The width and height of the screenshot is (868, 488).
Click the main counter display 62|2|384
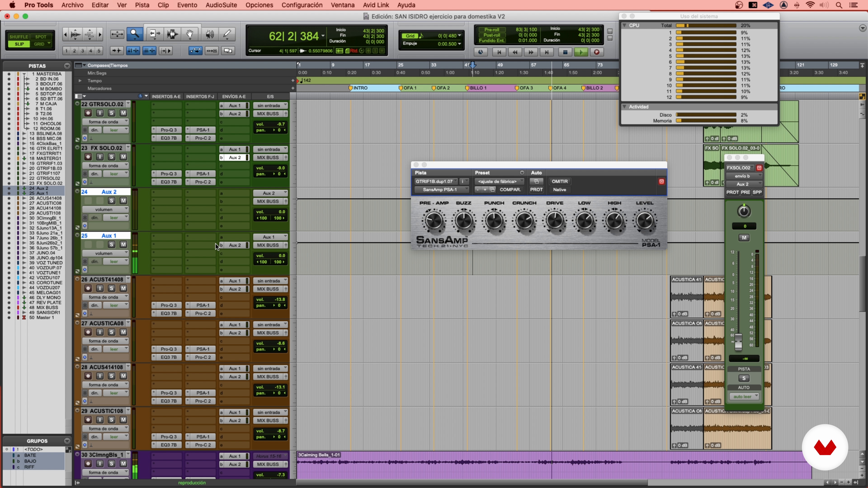point(293,36)
